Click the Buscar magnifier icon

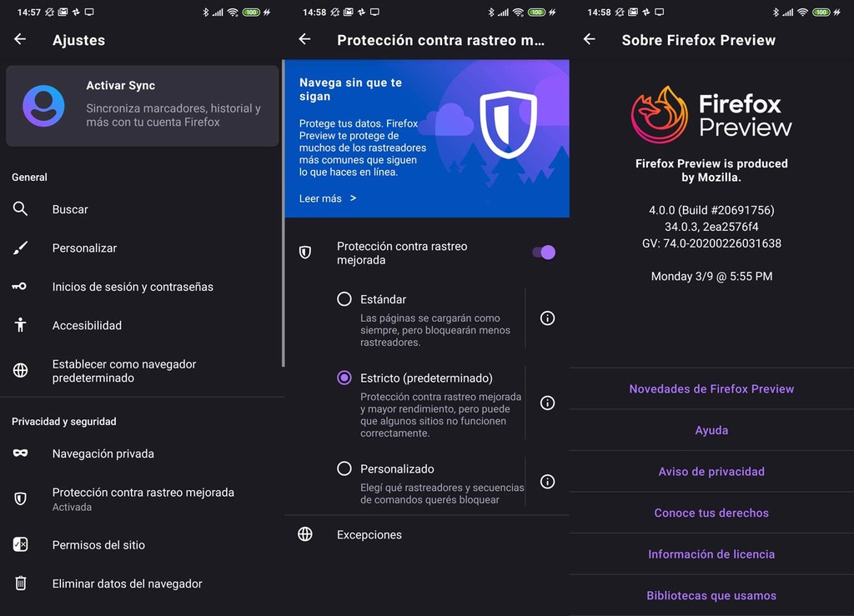click(20, 209)
